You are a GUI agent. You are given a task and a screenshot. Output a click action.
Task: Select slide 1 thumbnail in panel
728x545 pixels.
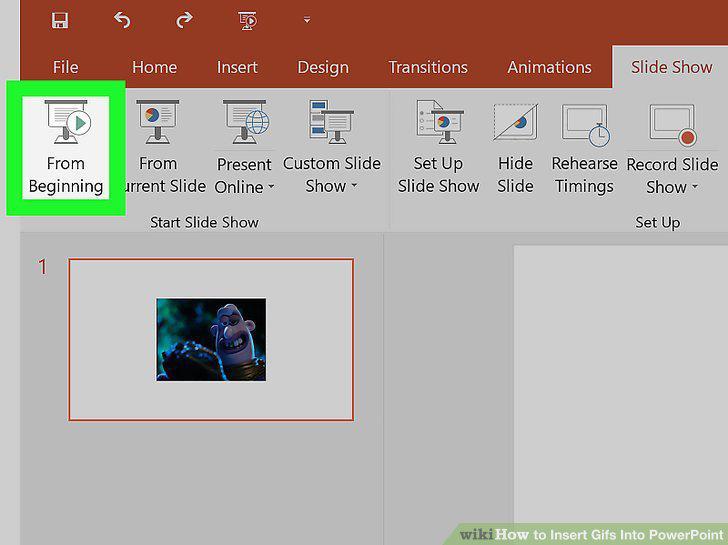click(211, 340)
